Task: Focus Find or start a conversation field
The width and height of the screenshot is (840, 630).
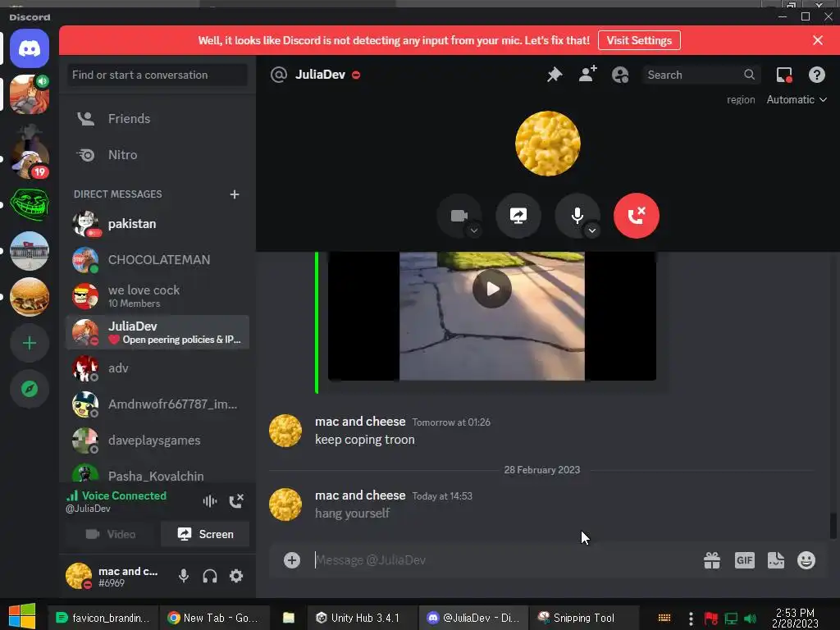Action: coord(157,75)
